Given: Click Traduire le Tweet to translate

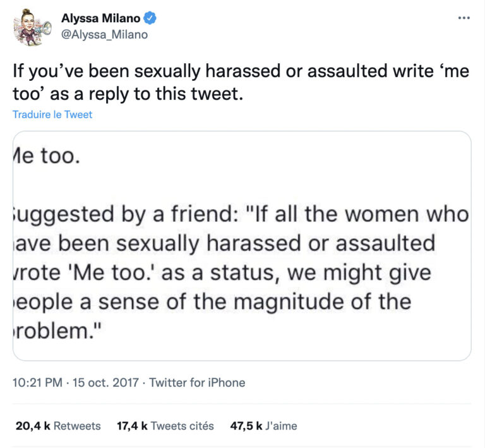Looking at the screenshot, I should pos(52,114).
